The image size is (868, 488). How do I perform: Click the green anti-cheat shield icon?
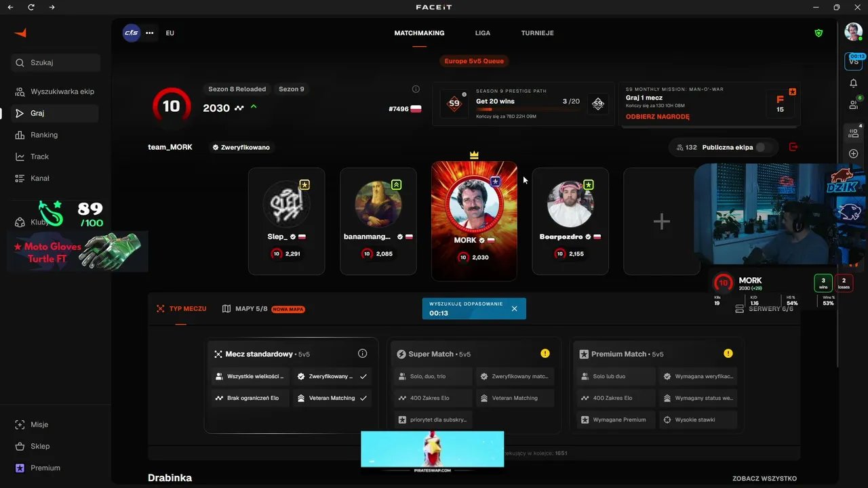click(819, 33)
